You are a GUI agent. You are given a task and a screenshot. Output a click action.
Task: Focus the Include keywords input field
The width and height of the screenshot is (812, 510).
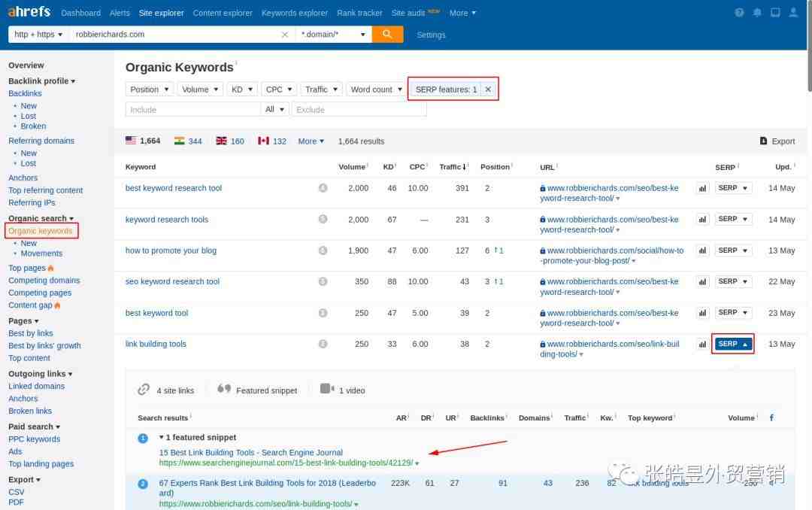point(192,109)
